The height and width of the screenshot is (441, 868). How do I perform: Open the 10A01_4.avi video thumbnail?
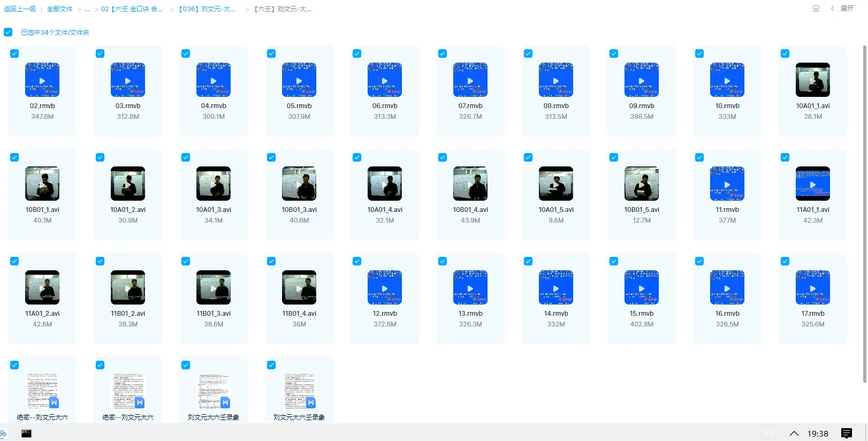point(385,184)
